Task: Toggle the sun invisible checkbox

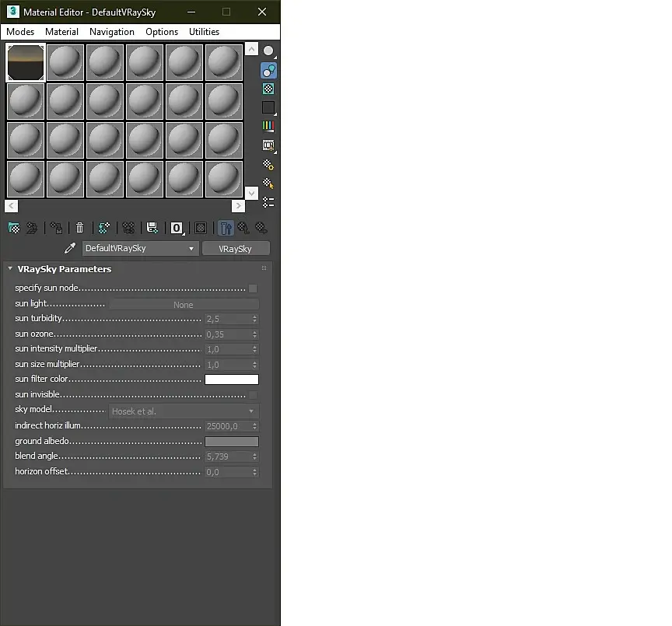Action: click(x=254, y=394)
